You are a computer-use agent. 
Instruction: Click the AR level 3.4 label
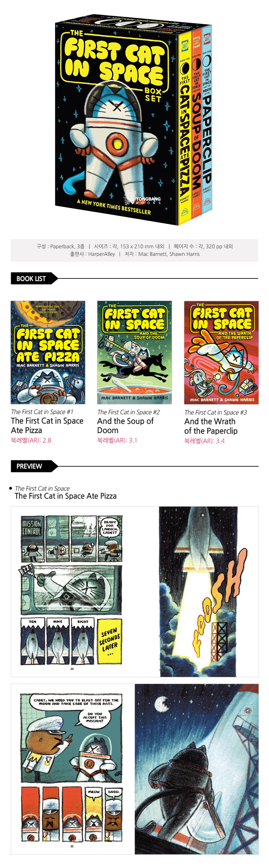click(x=204, y=441)
